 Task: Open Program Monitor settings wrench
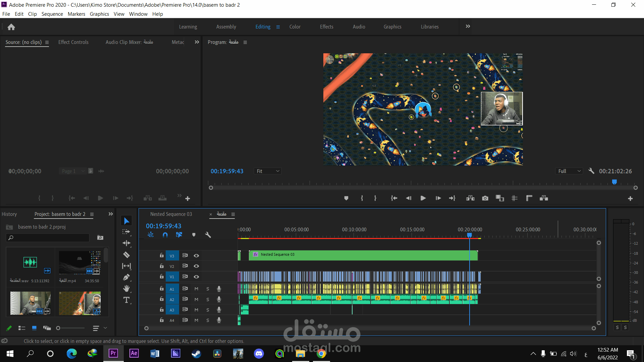pyautogui.click(x=591, y=171)
